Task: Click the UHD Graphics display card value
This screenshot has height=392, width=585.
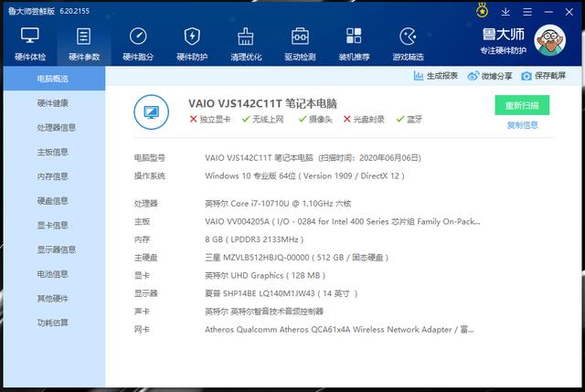Action: (x=265, y=275)
